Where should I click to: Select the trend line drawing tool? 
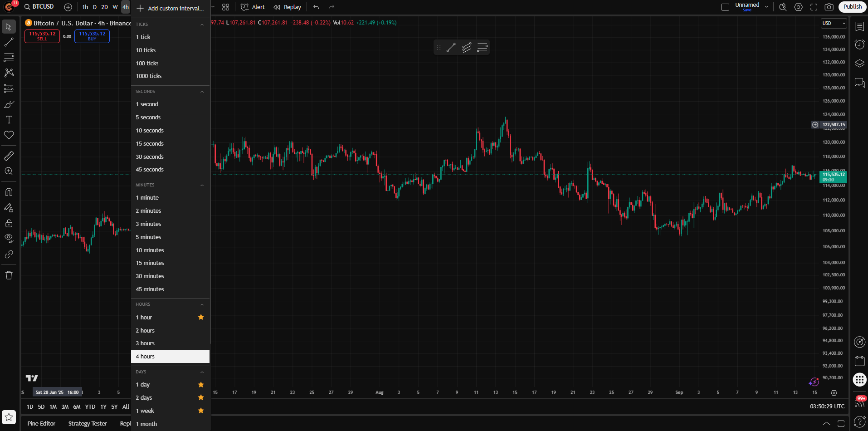pos(9,42)
